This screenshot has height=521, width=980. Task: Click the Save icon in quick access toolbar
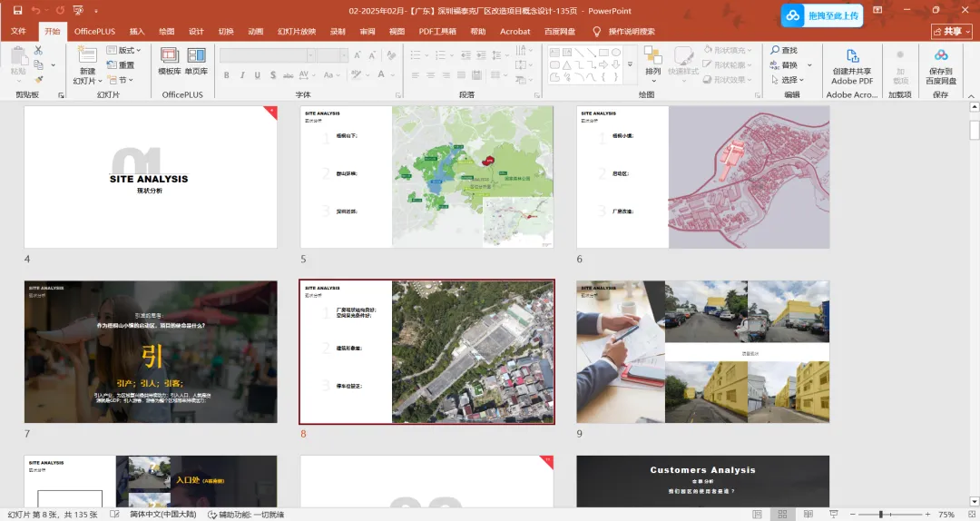[x=17, y=10]
